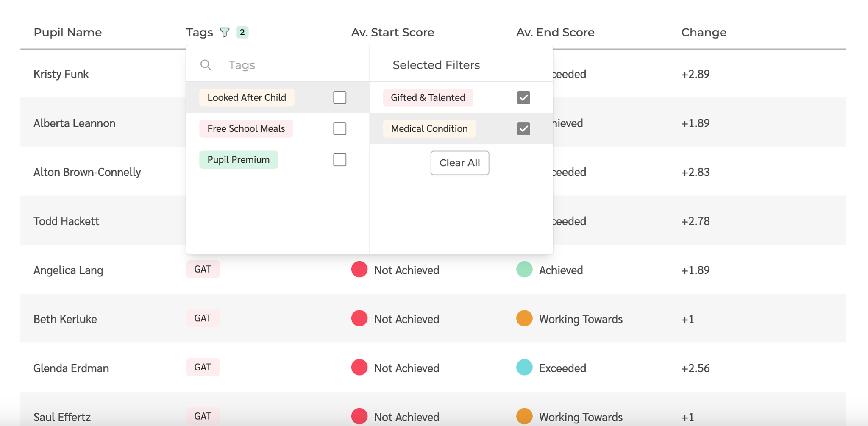Click the search magnifier icon in the Tags panel
The width and height of the screenshot is (868, 426).
(206, 64)
